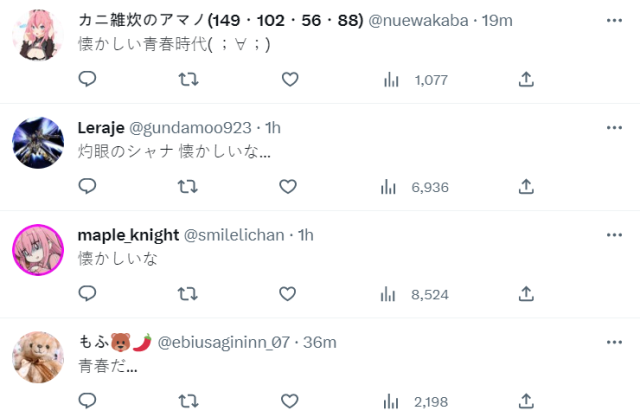Image resolution: width=640 pixels, height=417 pixels.
Task: Reply to Leraje's tweet
Action: [87, 186]
